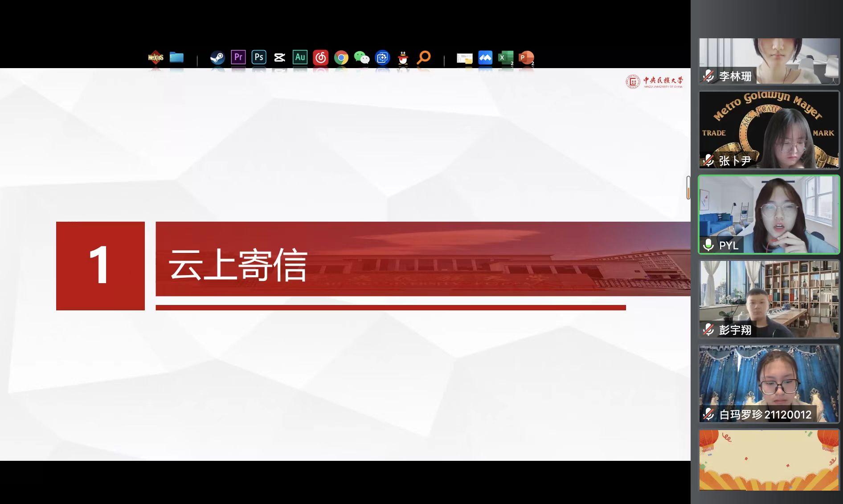Screen dimensions: 843x504
Task: Open WeChat from the dock
Action: click(x=362, y=57)
